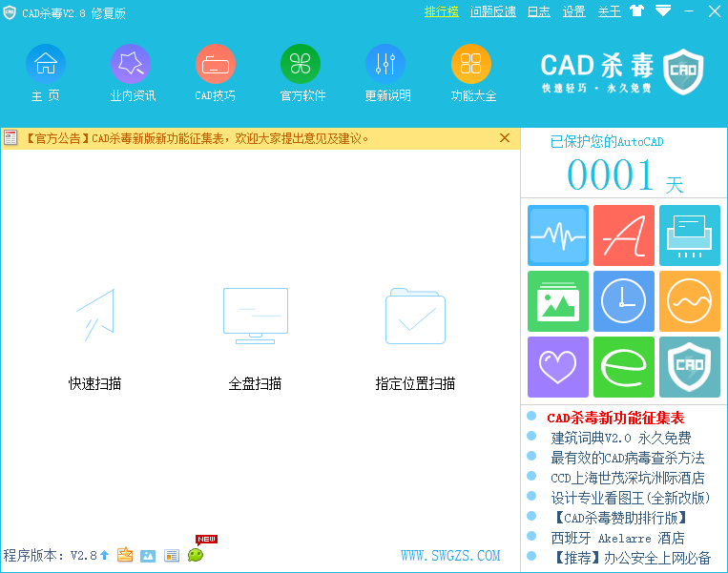Open CCD上海世茂深坑洲际酒店 link
The width and height of the screenshot is (728, 573).
pos(628,478)
